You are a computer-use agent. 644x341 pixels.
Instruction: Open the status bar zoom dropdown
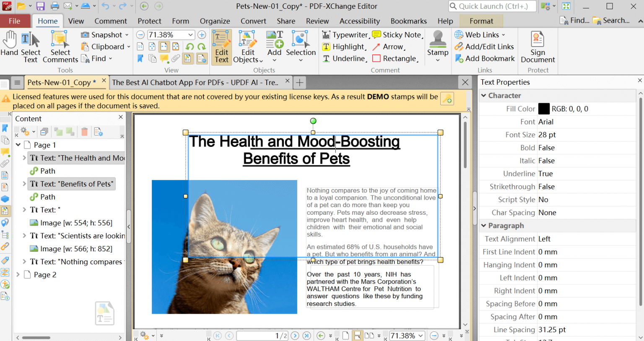[421, 336]
